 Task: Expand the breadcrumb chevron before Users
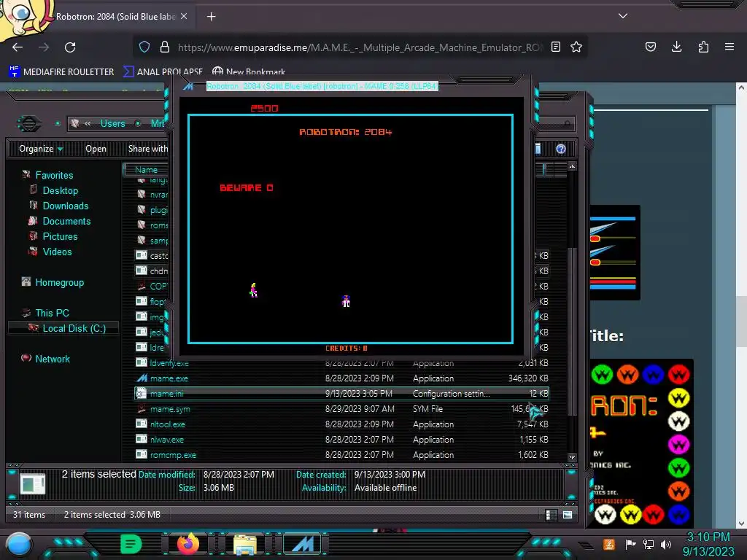click(88, 123)
